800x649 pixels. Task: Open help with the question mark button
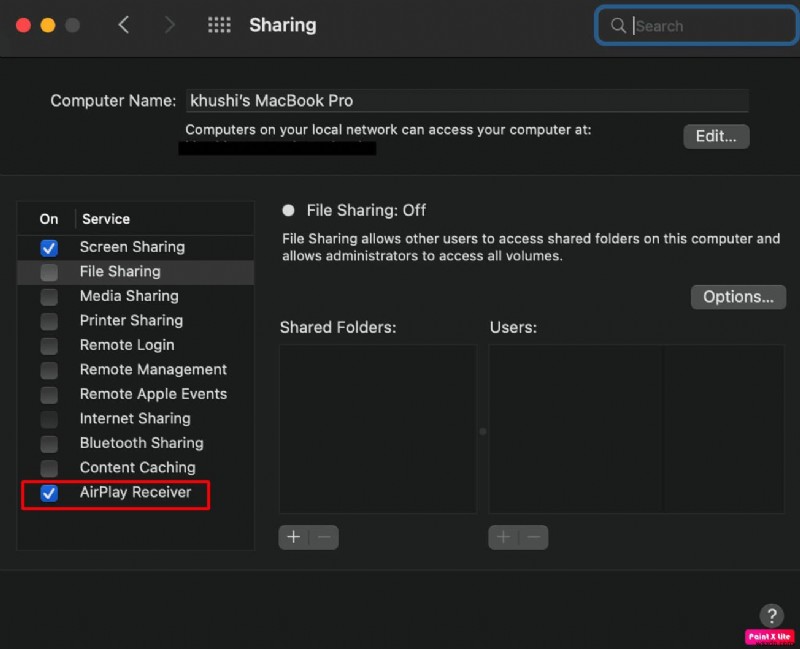(x=771, y=615)
